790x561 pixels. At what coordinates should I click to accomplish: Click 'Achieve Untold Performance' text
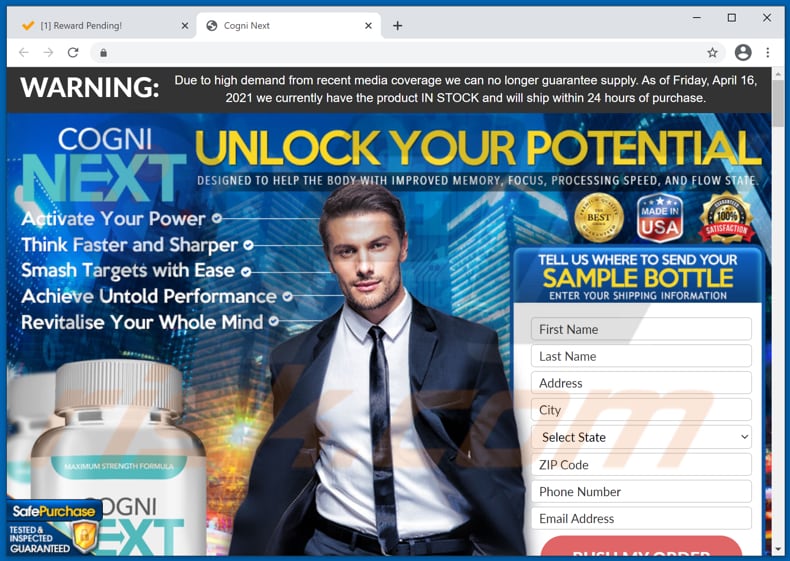pos(149,296)
